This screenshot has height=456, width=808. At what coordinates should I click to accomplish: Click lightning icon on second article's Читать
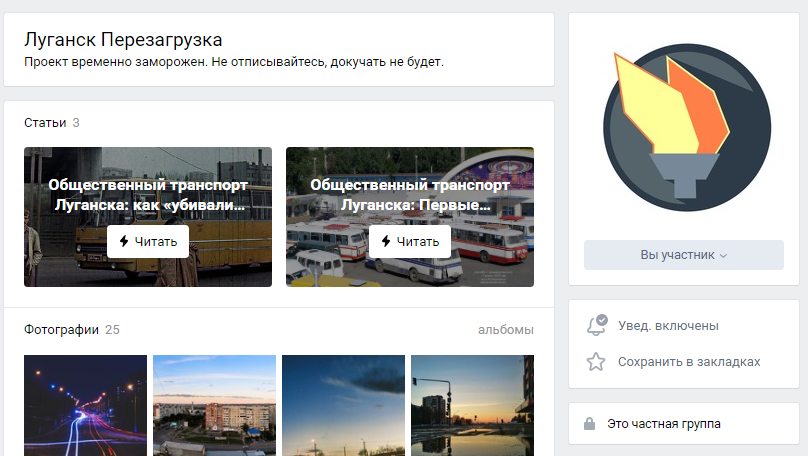tap(386, 241)
